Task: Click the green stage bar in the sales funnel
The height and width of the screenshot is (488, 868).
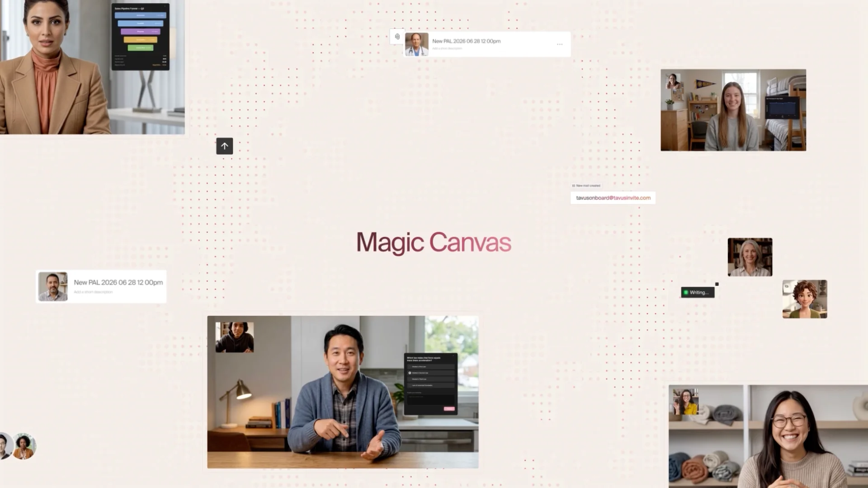Action: coord(141,47)
